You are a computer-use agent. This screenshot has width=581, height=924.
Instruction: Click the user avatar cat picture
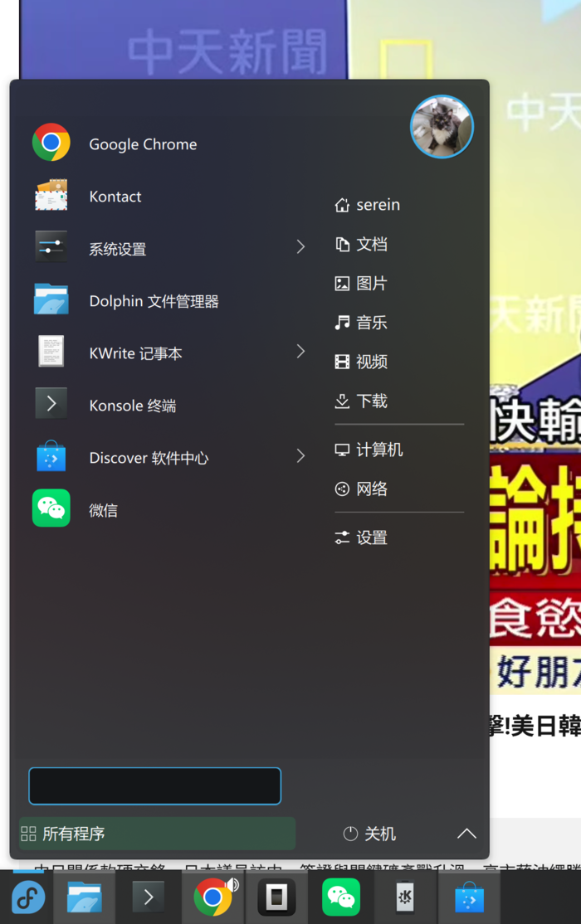click(442, 127)
